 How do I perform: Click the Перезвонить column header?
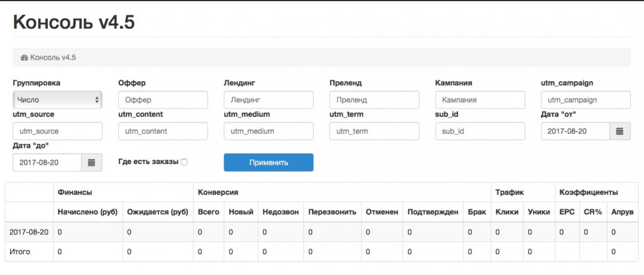[x=332, y=212]
